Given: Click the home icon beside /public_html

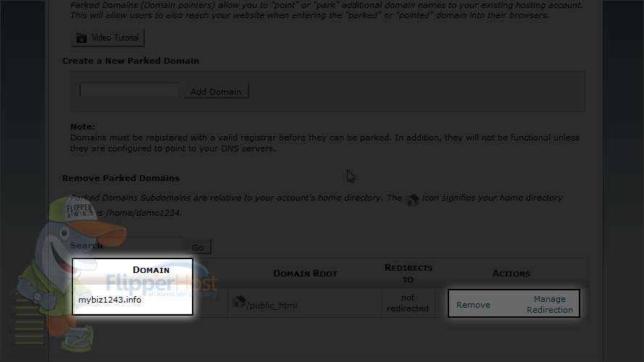Looking at the screenshot, I should [238, 302].
